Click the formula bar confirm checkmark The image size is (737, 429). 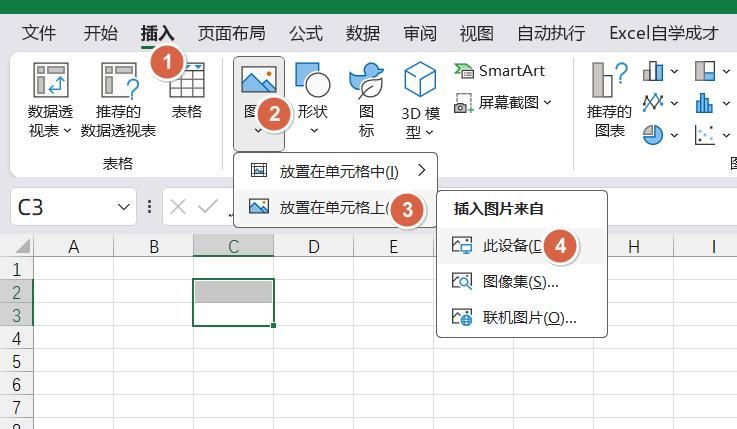(208, 206)
